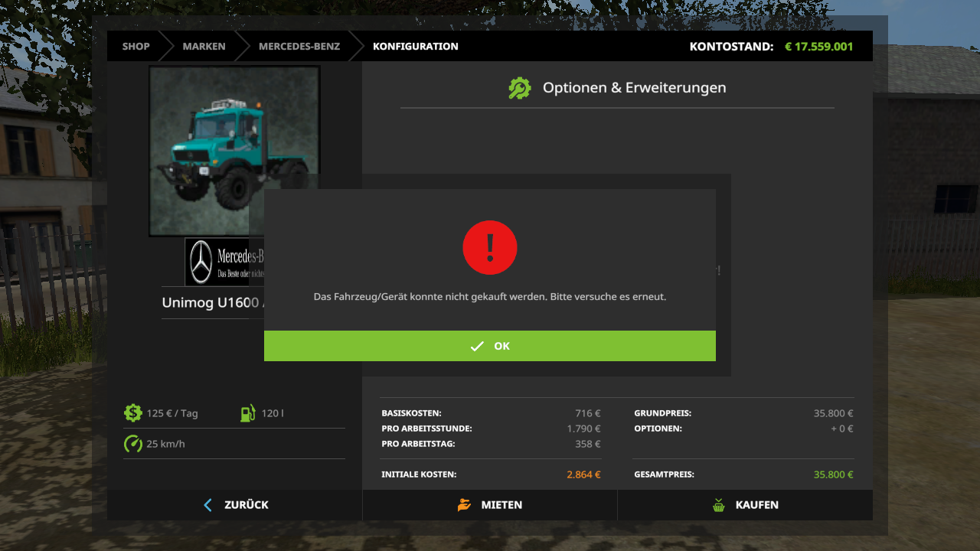Click the green shopping basket buy icon

click(x=718, y=505)
